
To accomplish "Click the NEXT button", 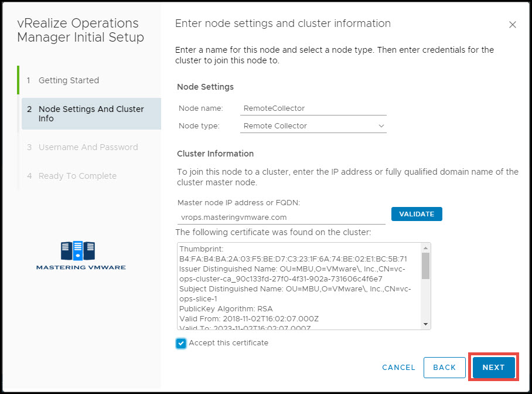I will [x=493, y=367].
